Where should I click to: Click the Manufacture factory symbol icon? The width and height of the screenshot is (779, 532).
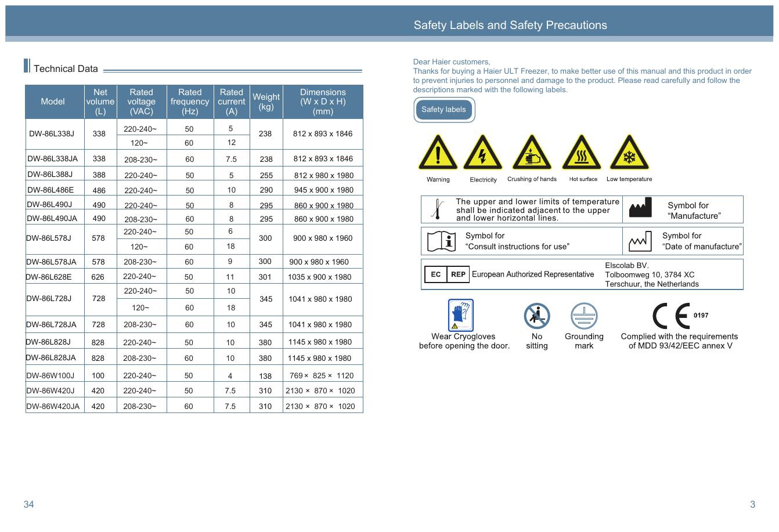coord(640,208)
